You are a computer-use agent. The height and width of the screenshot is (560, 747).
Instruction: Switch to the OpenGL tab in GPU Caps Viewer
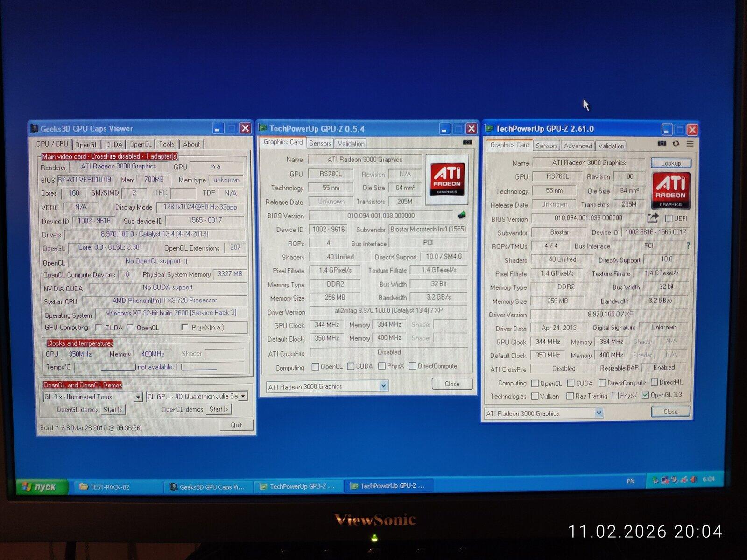pyautogui.click(x=86, y=145)
